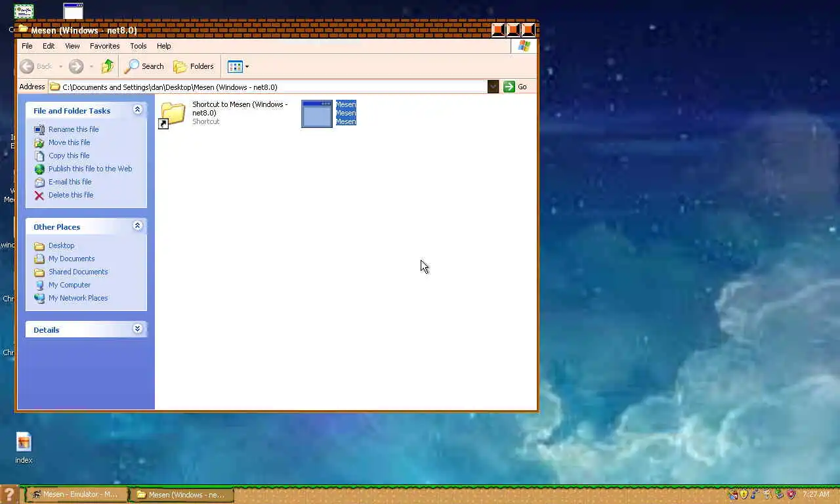Click the highlighted Mesen file name
The height and width of the screenshot is (504, 840).
point(346,113)
